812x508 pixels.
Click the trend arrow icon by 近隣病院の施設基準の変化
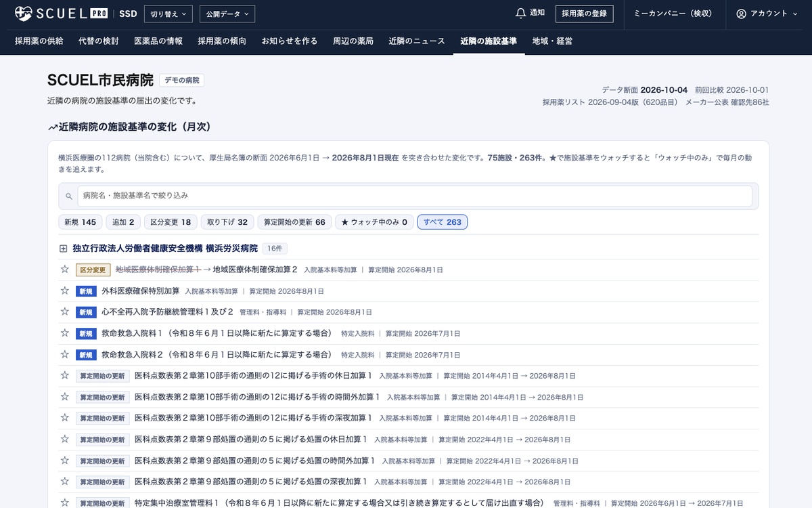click(x=52, y=127)
